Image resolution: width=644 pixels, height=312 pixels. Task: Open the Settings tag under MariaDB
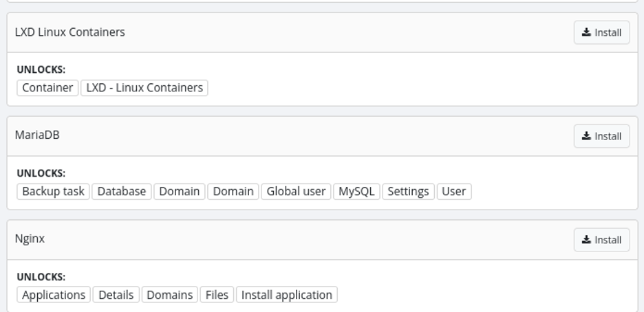pos(408,192)
